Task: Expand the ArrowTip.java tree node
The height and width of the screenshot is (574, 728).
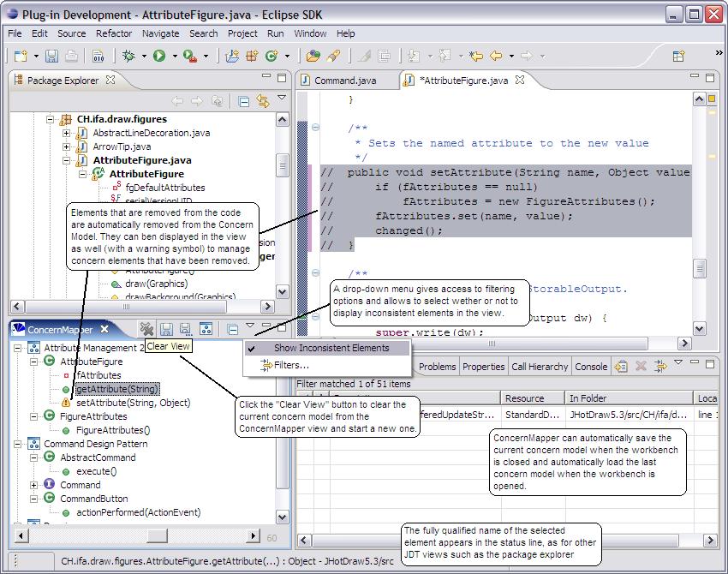Action: click(67, 146)
